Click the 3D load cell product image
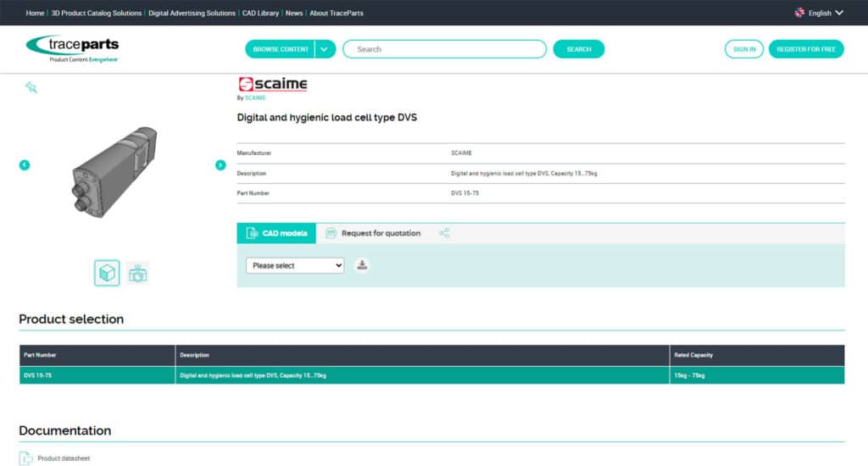This screenshot has width=868, height=466. (114, 172)
